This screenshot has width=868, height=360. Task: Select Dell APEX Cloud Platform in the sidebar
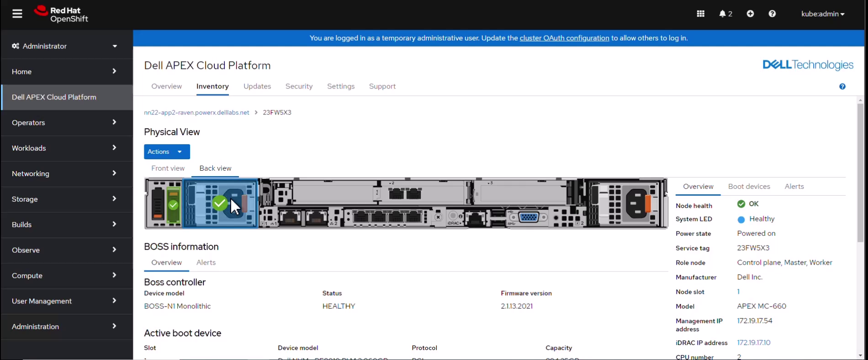(67, 97)
